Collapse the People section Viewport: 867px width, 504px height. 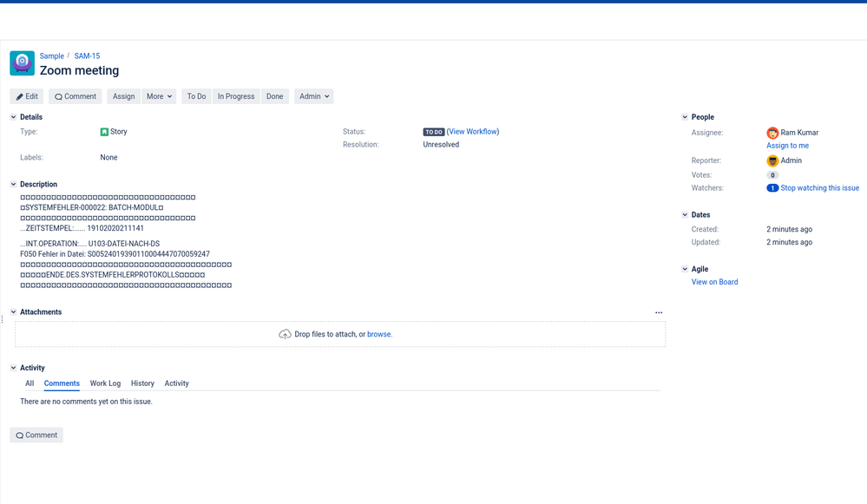point(685,117)
